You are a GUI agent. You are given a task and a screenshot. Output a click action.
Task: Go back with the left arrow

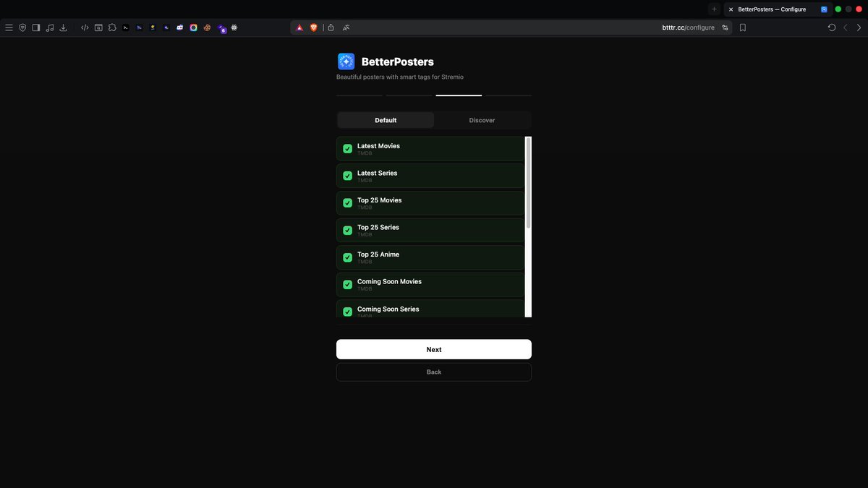click(x=845, y=27)
